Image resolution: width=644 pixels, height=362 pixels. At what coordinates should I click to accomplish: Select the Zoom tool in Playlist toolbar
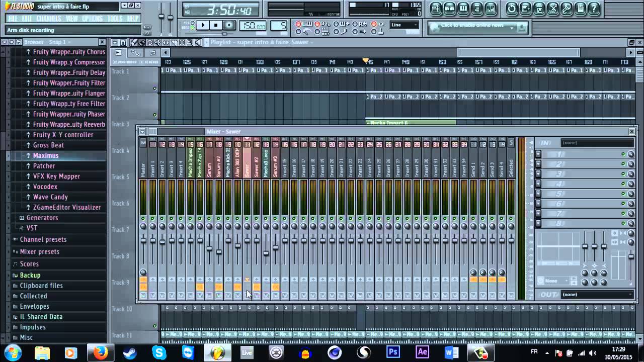point(190,43)
